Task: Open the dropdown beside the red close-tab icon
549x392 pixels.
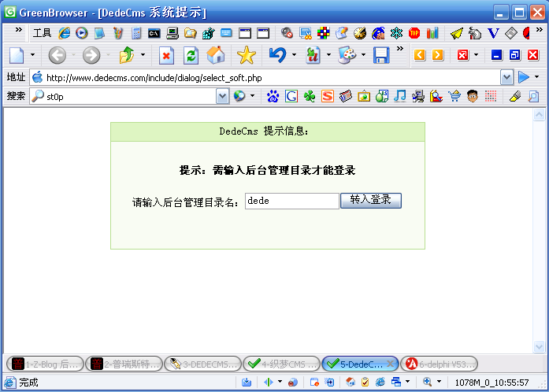Action: (x=477, y=55)
